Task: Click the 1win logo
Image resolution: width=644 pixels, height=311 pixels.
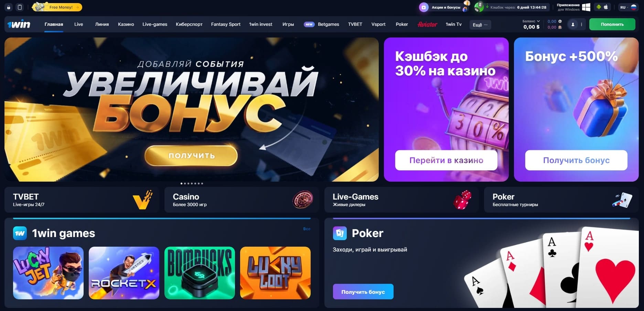Action: coord(19,24)
